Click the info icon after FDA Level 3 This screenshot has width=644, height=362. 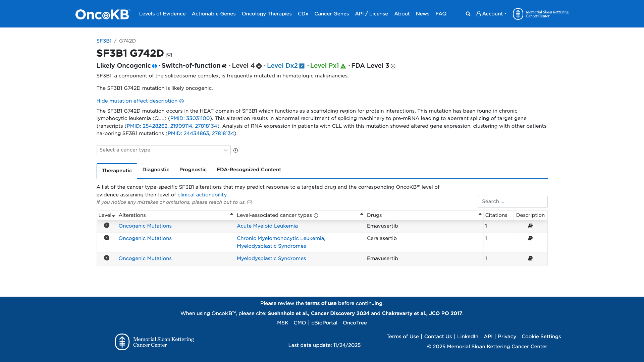393,66
